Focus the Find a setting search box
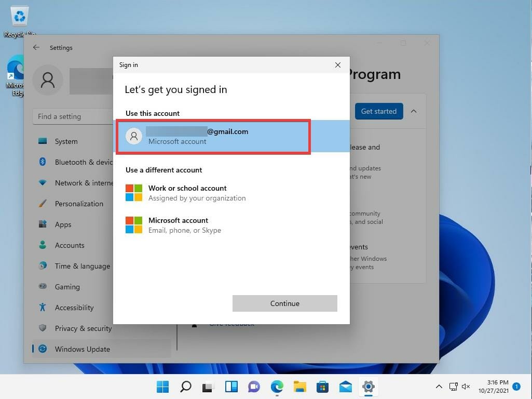Image resolution: width=532 pixels, height=399 pixels. click(x=73, y=116)
